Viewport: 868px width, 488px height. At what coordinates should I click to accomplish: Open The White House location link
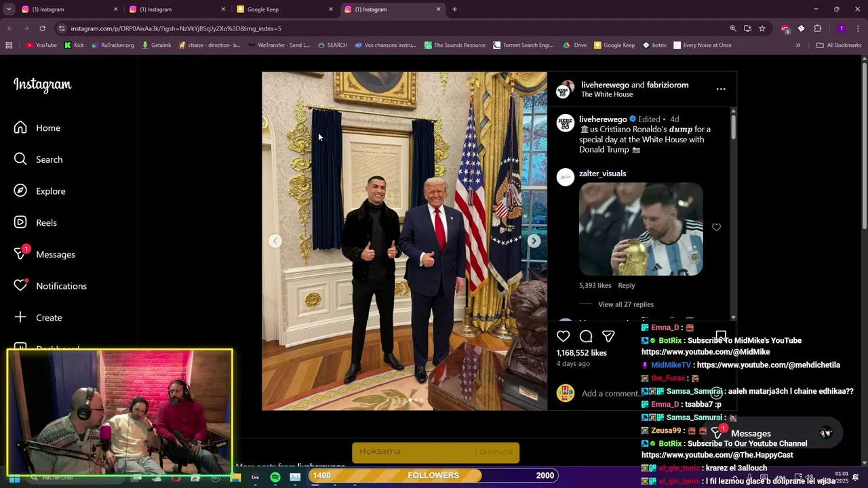point(607,94)
